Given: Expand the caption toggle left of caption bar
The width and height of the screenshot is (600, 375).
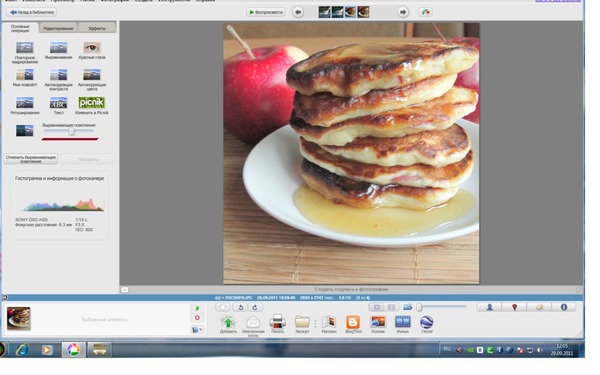Looking at the screenshot, I should (x=125, y=290).
